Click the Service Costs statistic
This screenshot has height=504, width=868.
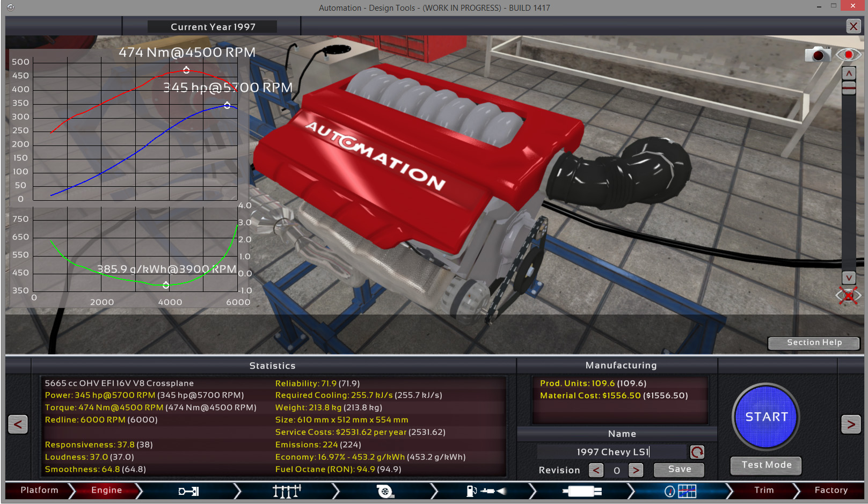[x=360, y=433]
